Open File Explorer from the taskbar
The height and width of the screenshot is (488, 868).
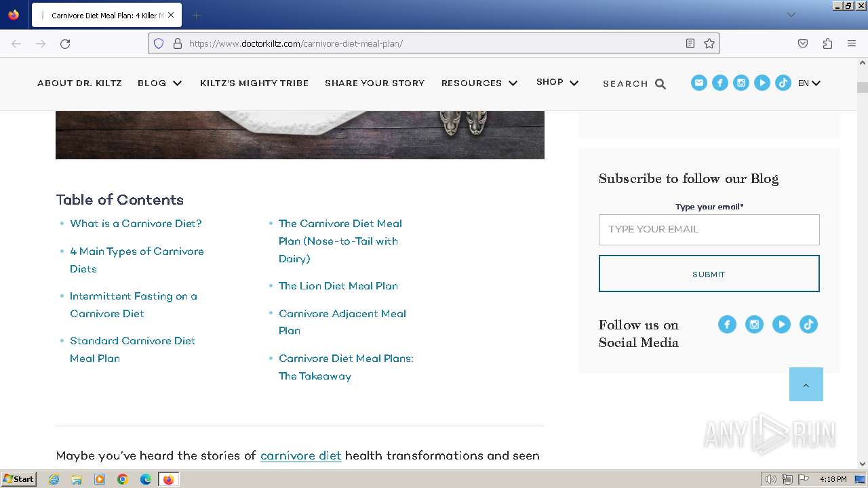(77, 479)
